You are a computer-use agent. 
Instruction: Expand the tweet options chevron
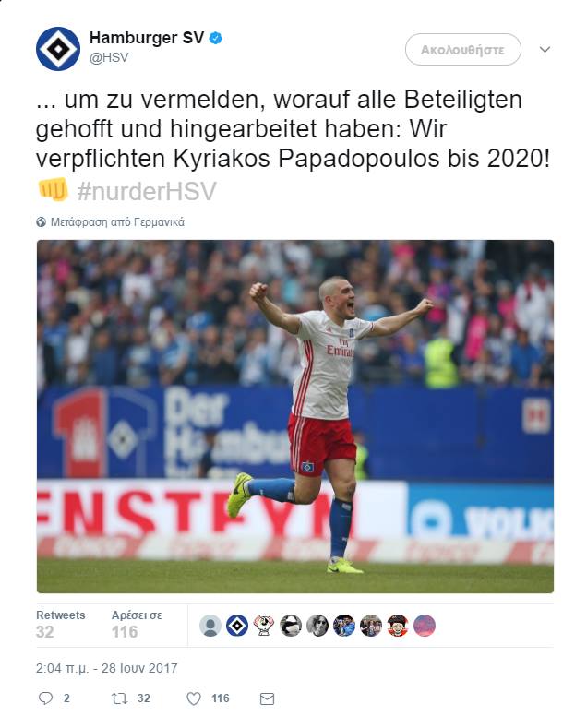tap(545, 49)
